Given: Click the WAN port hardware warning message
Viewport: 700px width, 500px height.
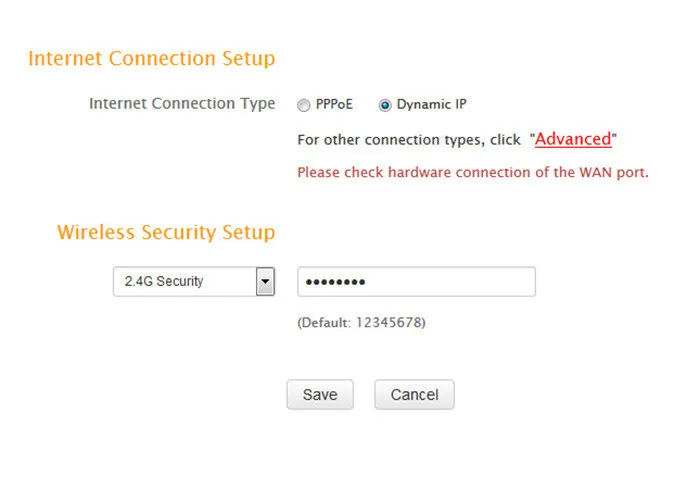Looking at the screenshot, I should click(x=473, y=172).
